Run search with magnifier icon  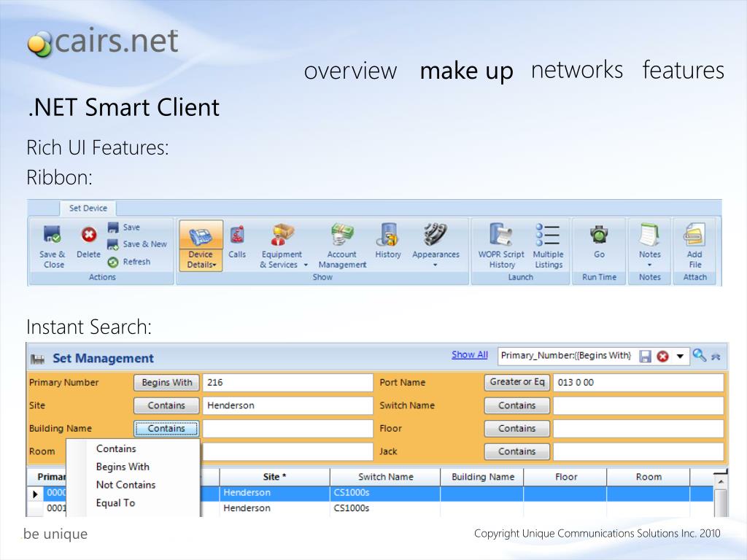(699, 355)
